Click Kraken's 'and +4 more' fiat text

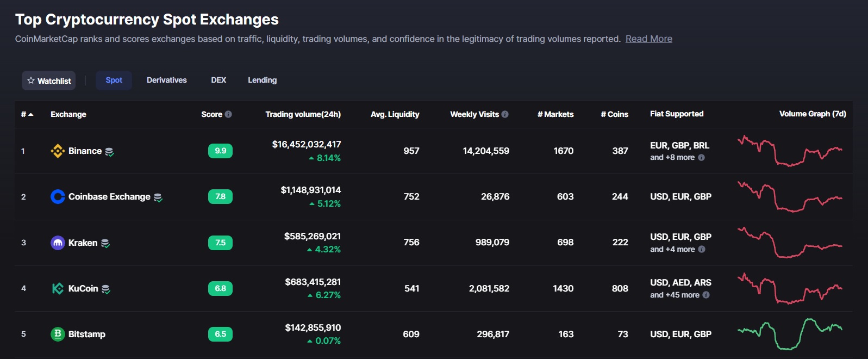tap(672, 249)
